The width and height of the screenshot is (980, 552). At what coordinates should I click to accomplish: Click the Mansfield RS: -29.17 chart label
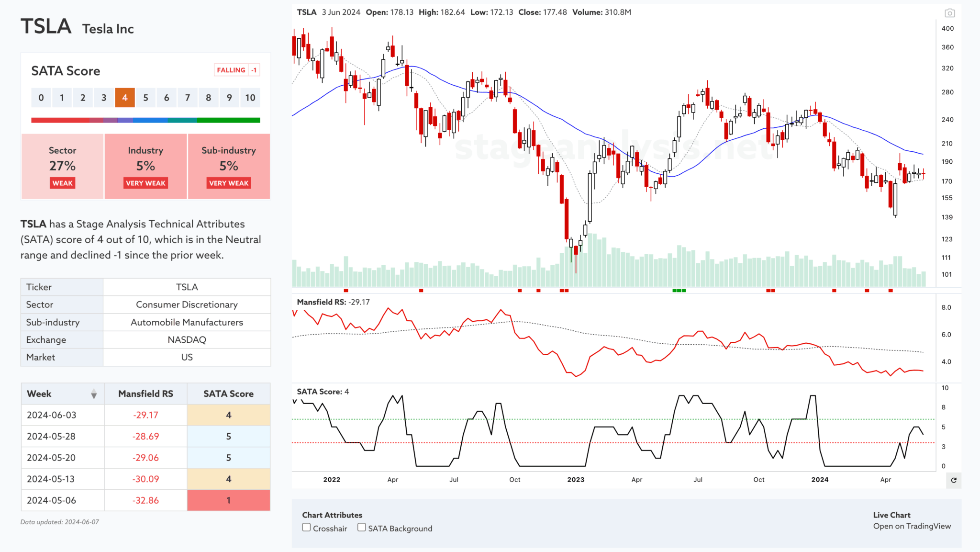point(333,302)
